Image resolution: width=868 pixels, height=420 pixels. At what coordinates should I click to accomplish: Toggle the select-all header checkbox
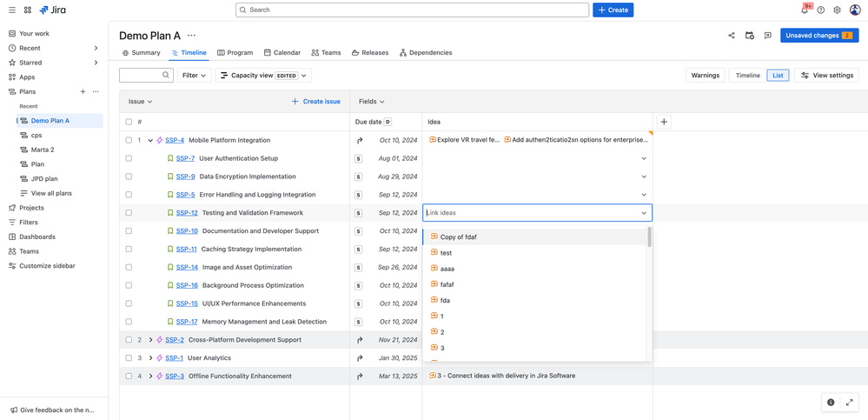129,122
